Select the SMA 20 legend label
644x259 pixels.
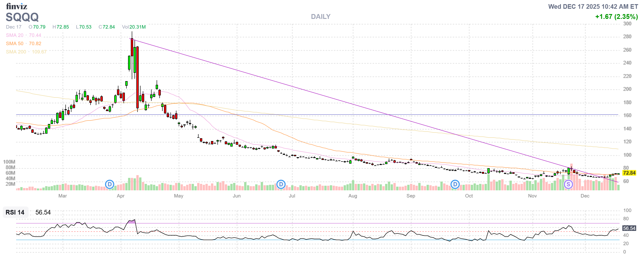(x=15, y=35)
